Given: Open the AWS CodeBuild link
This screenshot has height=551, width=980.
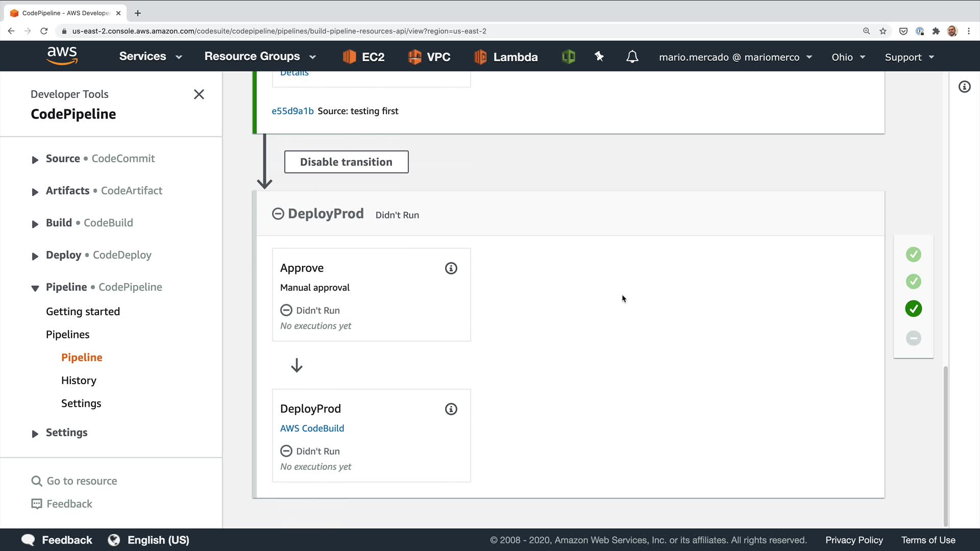Looking at the screenshot, I should point(312,429).
